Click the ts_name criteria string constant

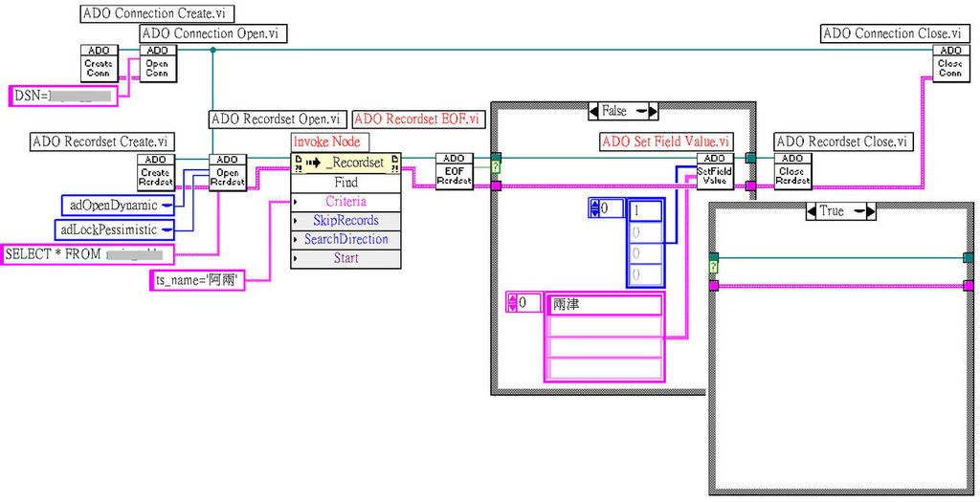pos(197,280)
